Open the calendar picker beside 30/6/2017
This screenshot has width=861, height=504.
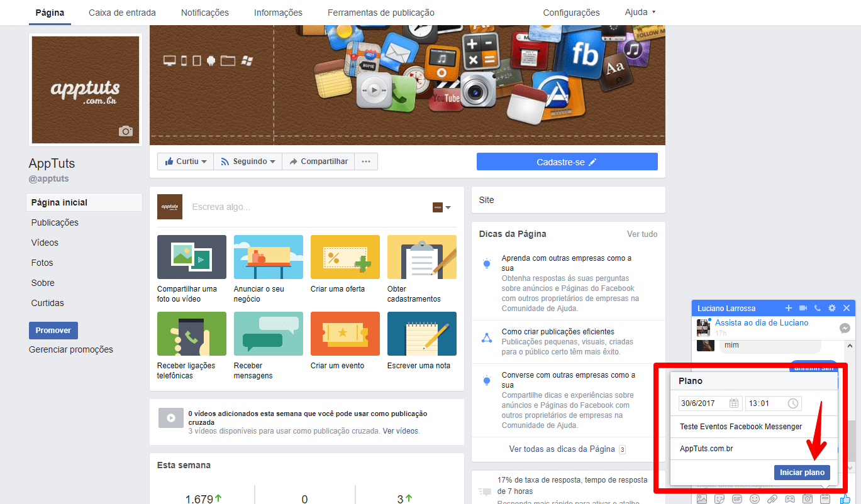click(734, 403)
